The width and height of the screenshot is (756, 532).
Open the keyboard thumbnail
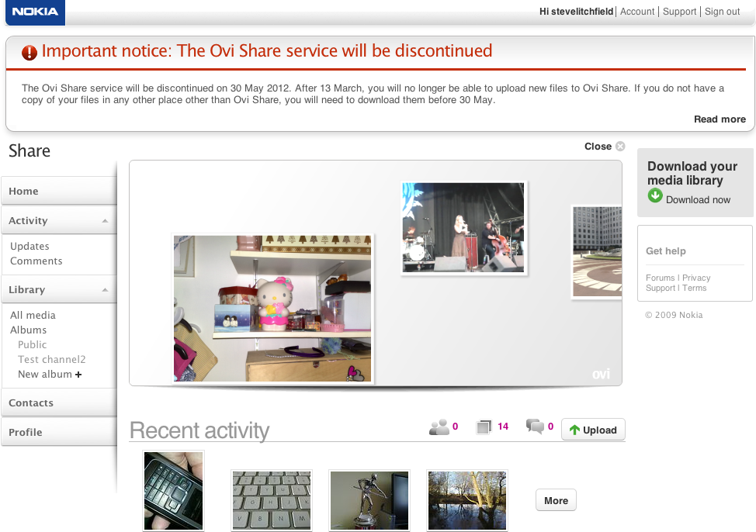(272, 501)
